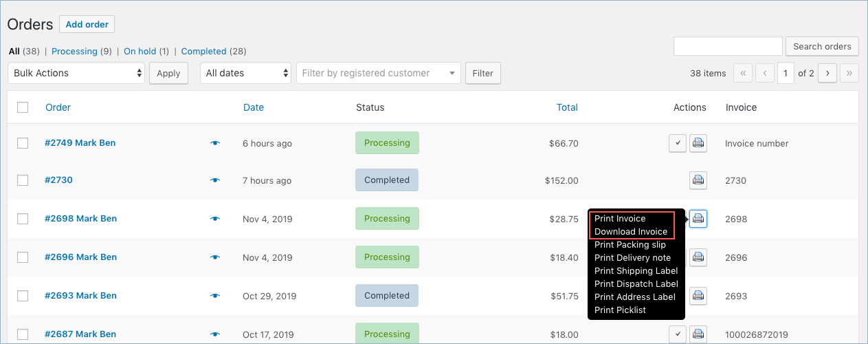Select the checkbox for order #2698
This screenshot has height=344, width=868.
(23, 219)
